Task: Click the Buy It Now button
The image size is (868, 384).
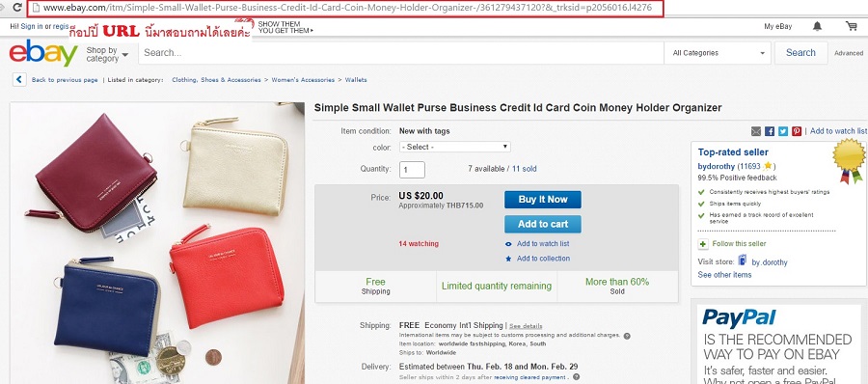Action: click(542, 200)
